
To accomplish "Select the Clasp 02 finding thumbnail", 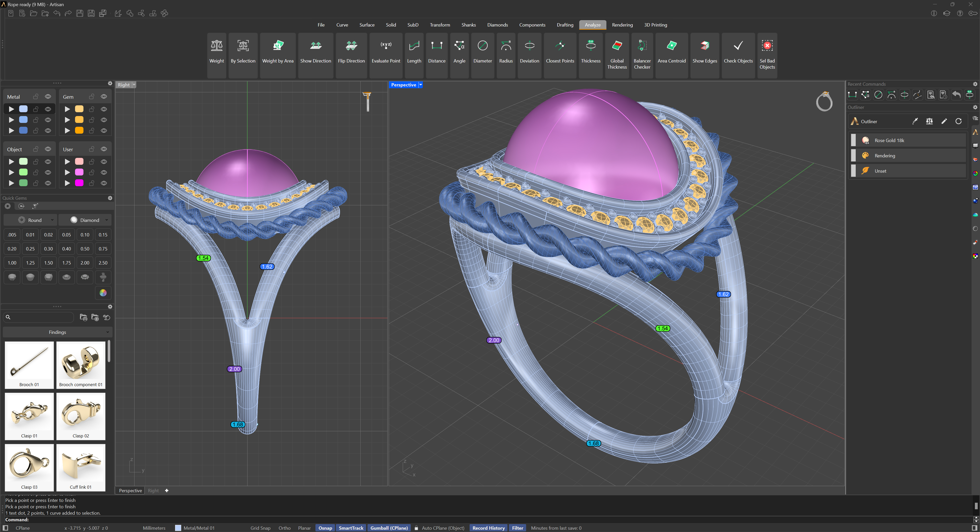I will [x=81, y=416].
